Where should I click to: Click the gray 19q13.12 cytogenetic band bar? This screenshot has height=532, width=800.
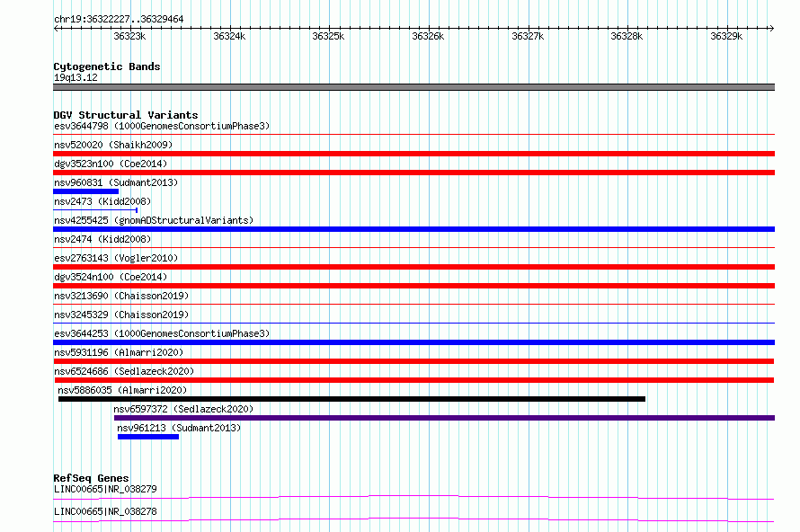coord(413,87)
